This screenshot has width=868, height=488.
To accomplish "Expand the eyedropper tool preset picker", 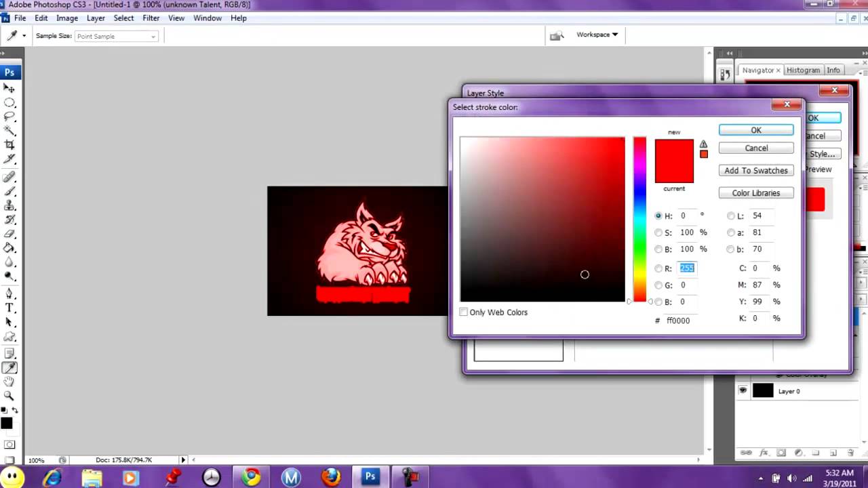I will tap(24, 36).
